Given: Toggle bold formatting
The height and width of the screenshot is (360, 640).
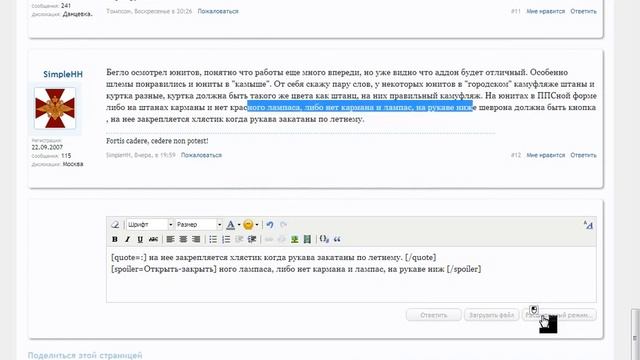Looking at the screenshot, I should [x=115, y=239].
